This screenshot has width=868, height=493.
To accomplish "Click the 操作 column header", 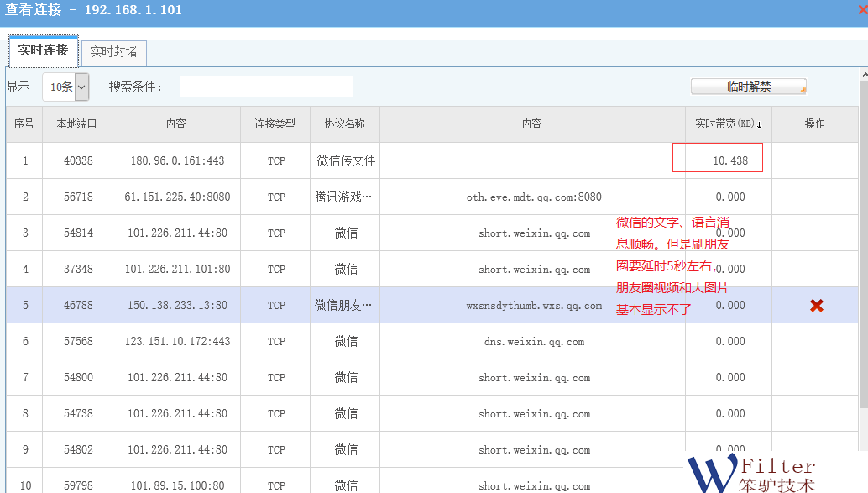I will [814, 123].
